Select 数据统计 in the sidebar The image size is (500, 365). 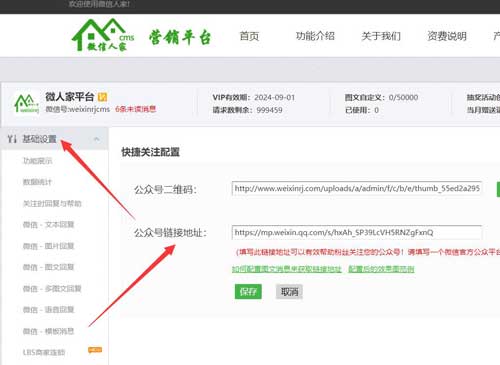(37, 182)
